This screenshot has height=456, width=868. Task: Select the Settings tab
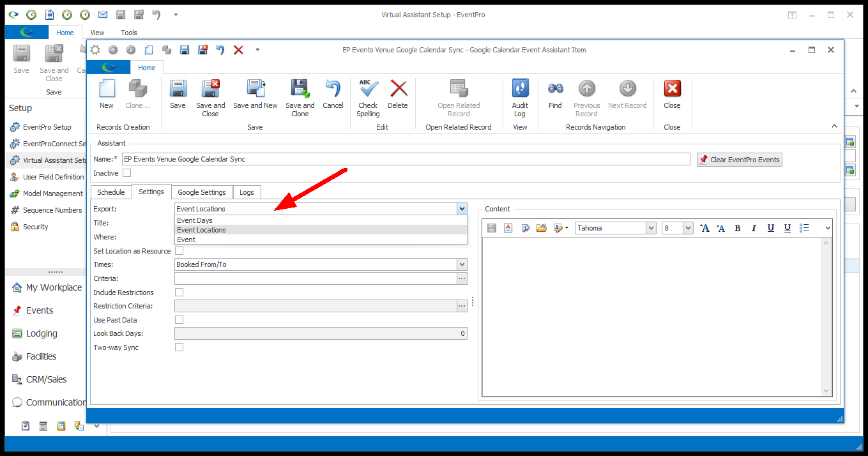151,192
